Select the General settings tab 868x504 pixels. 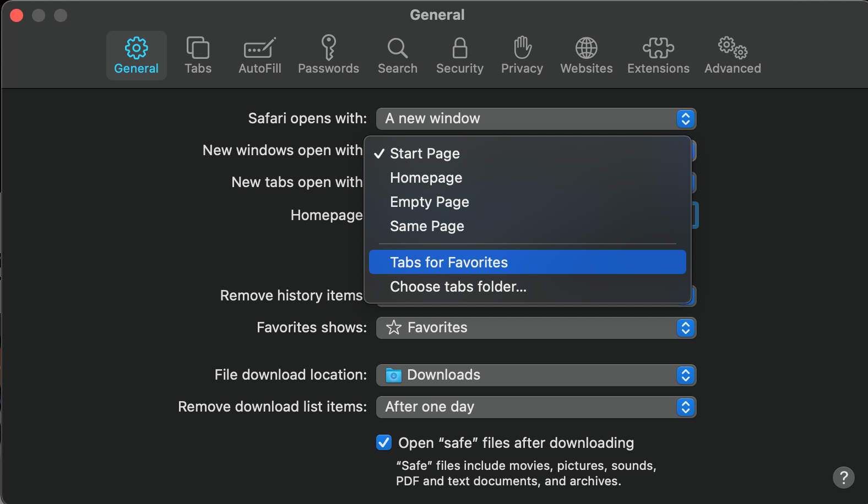[x=136, y=55]
